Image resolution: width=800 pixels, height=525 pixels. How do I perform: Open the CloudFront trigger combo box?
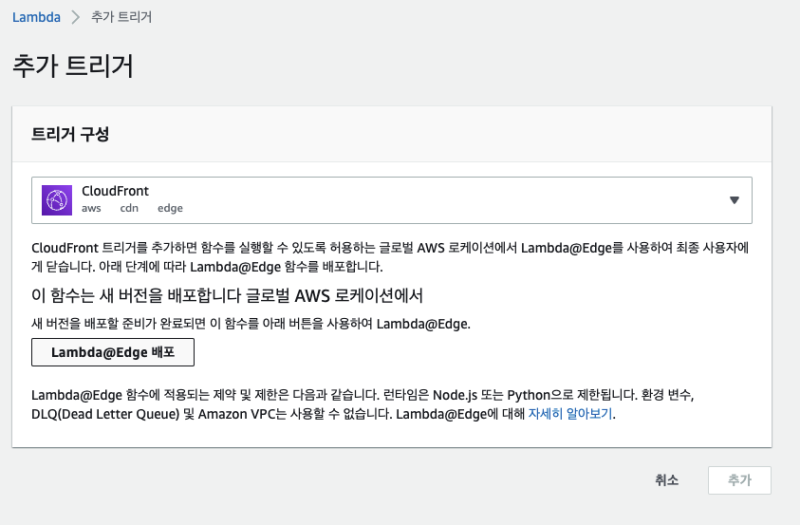pos(392,200)
